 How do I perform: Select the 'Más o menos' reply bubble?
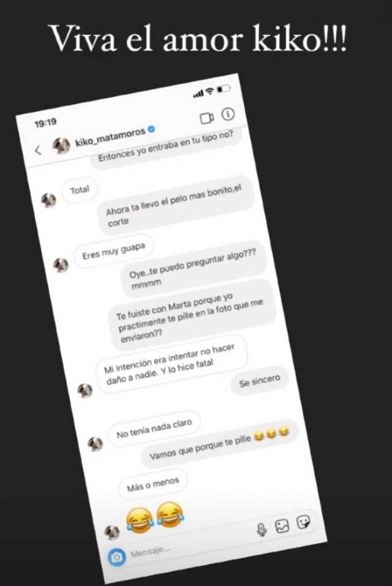pos(153,484)
